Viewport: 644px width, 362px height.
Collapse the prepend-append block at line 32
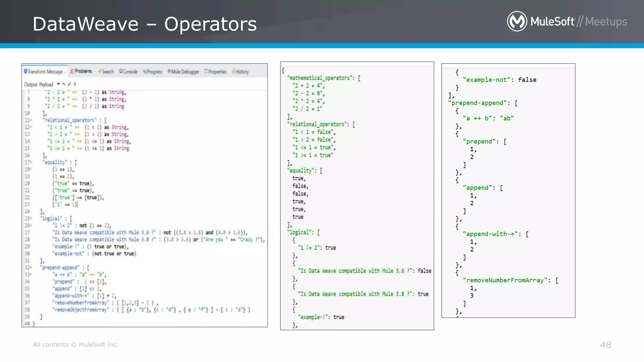point(31,268)
